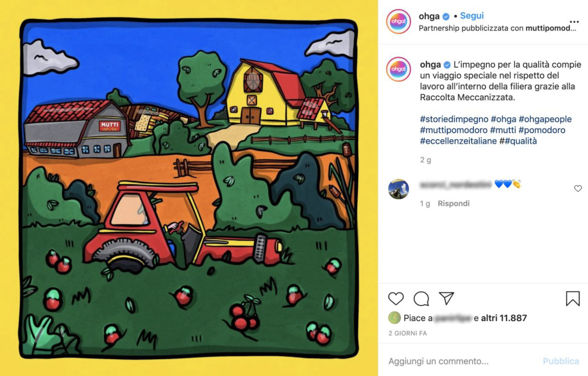Screen dimensions: 588x376
Task: Click Rispondi under the comment
Action: (453, 203)
